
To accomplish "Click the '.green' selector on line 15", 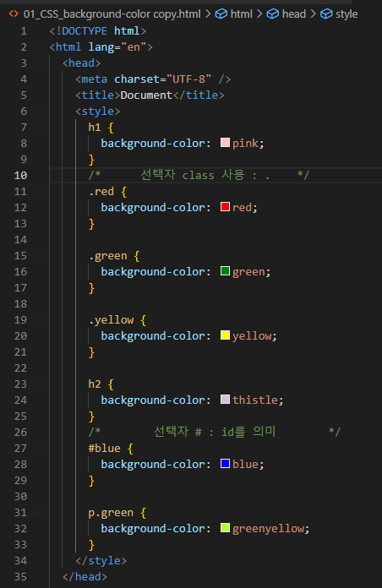I will [107, 256].
